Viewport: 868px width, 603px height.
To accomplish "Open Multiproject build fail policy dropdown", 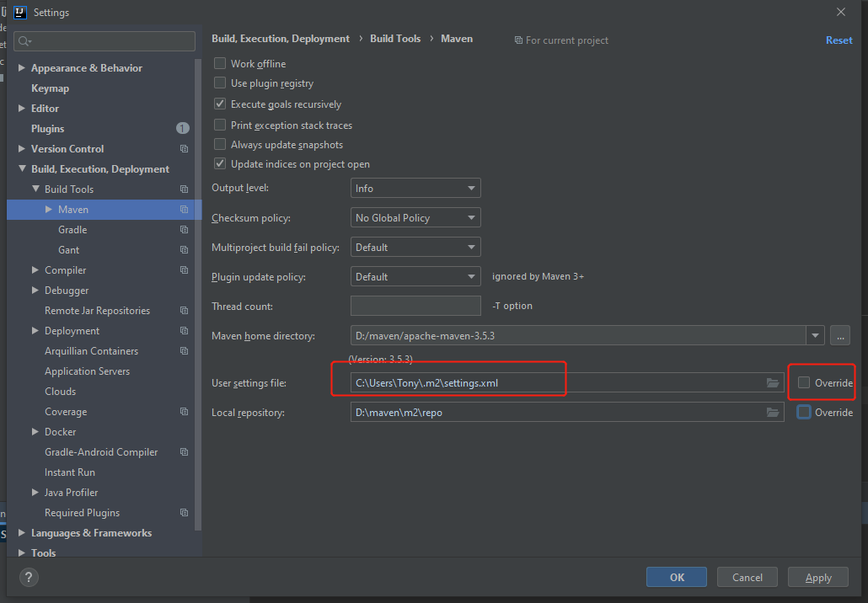I will (415, 248).
